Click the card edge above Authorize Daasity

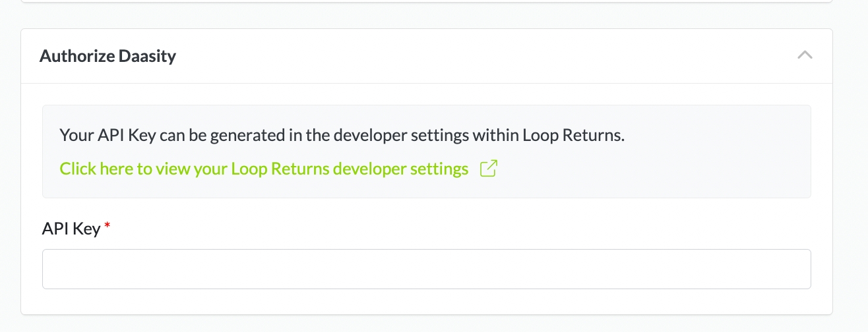(x=426, y=1)
